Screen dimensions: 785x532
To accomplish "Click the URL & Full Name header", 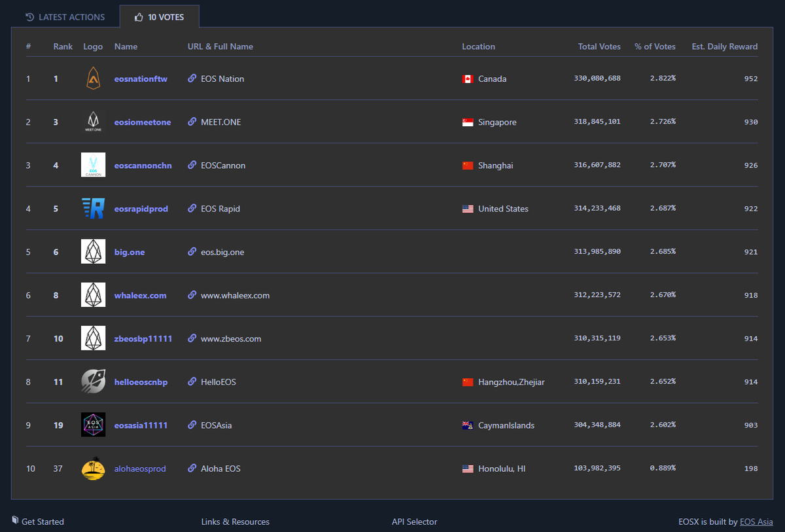I will pos(220,46).
